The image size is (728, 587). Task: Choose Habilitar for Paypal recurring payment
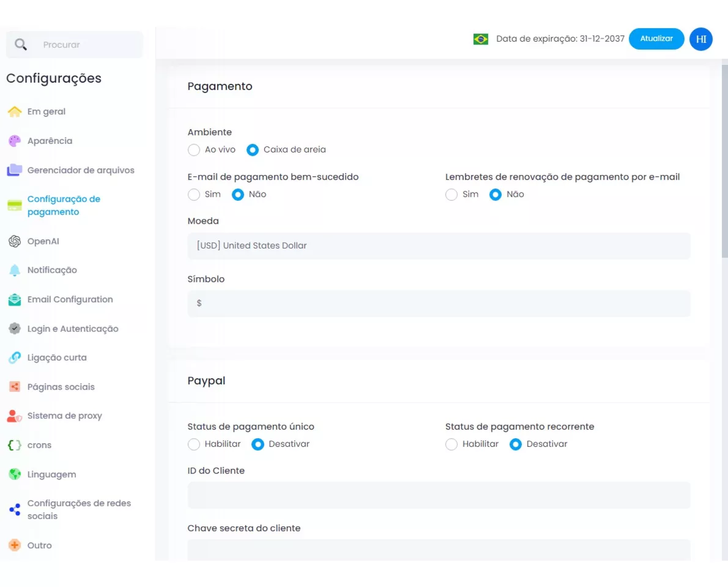click(451, 444)
